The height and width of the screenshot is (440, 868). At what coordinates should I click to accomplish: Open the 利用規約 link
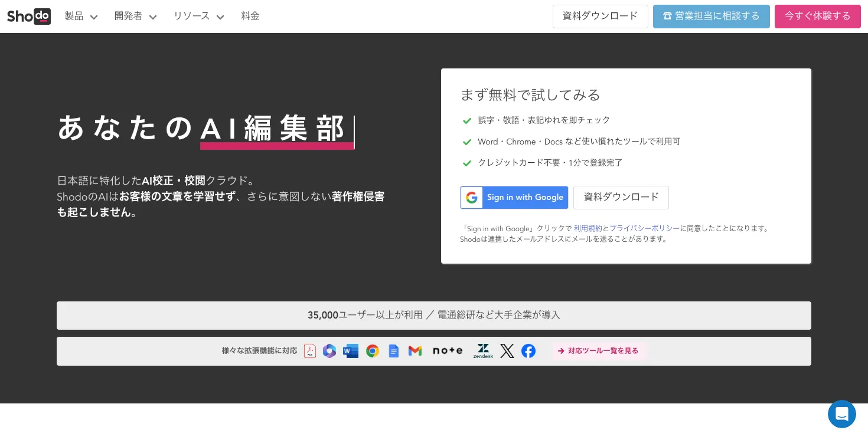click(x=588, y=228)
